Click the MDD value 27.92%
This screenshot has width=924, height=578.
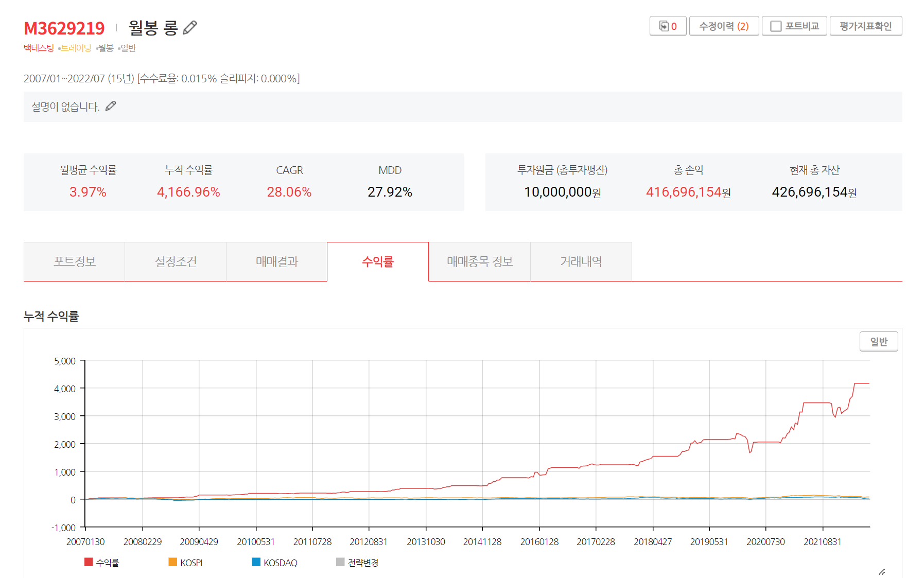pos(390,192)
